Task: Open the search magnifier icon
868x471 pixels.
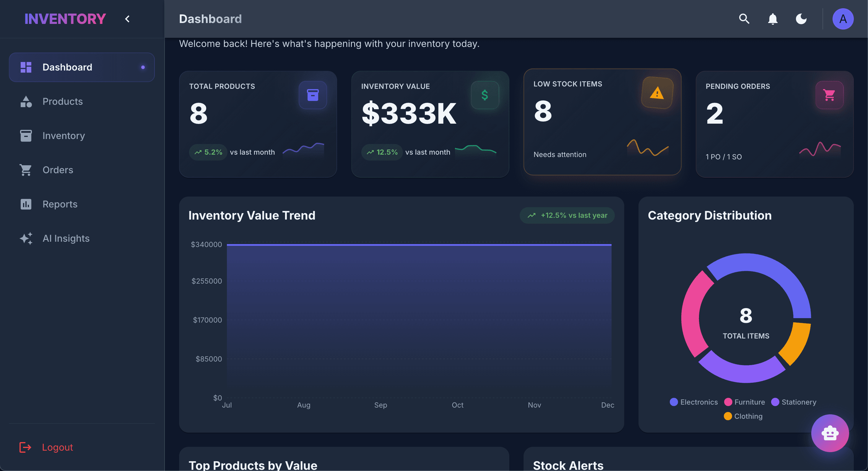Action: tap(744, 19)
